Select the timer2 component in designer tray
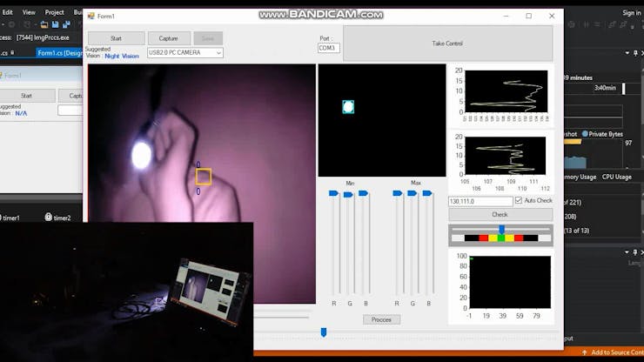The width and height of the screenshot is (644, 362). click(x=57, y=218)
